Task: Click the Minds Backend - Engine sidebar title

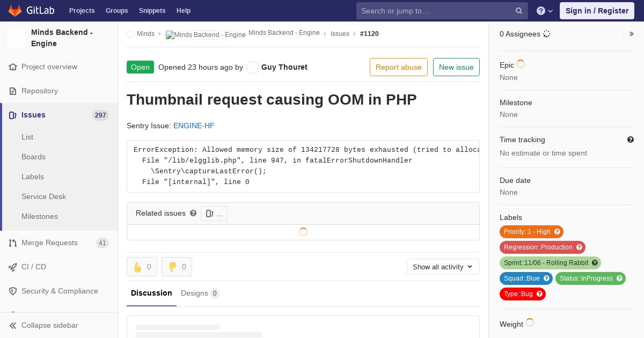Action: [x=62, y=38]
